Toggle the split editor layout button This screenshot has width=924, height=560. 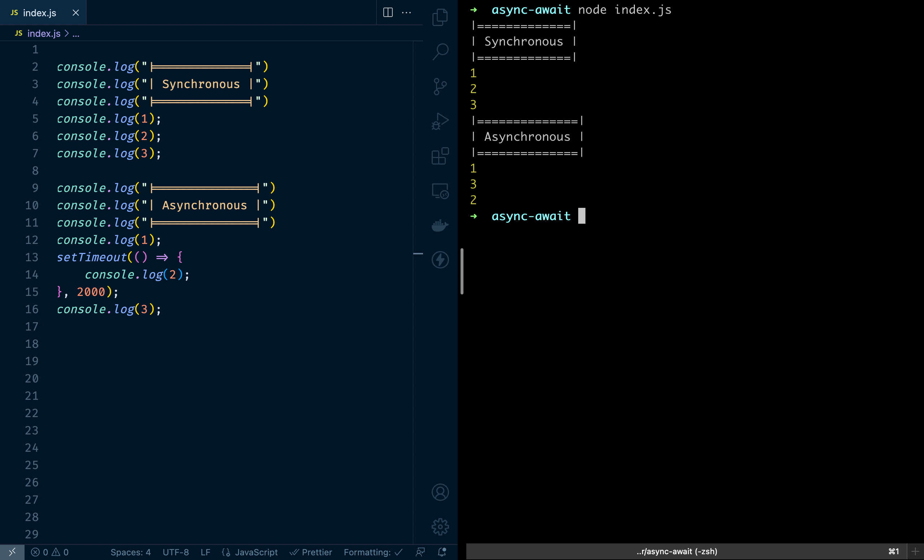(388, 12)
